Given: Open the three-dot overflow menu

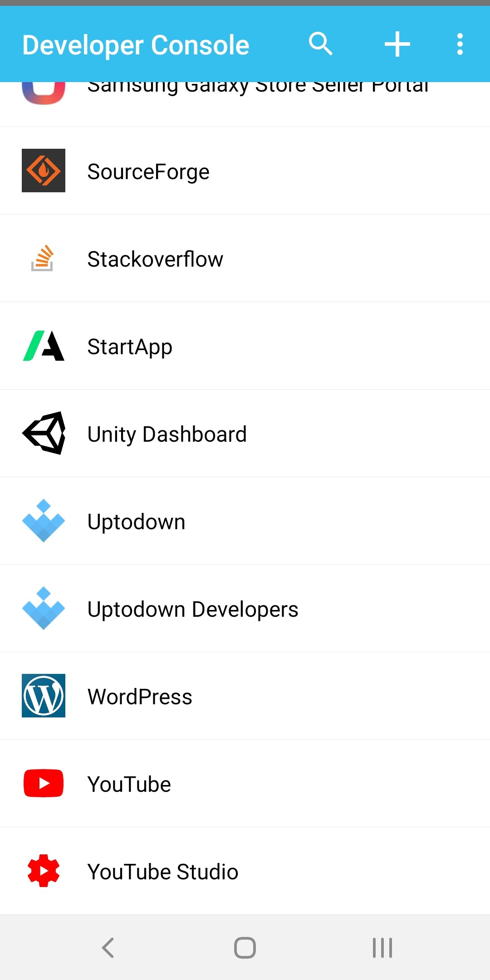Looking at the screenshot, I should tap(460, 44).
